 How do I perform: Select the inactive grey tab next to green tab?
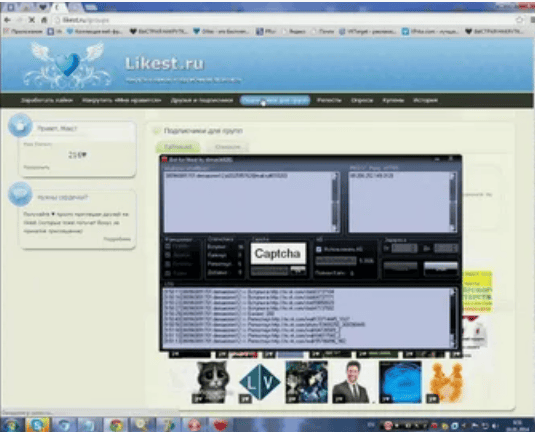227,147
